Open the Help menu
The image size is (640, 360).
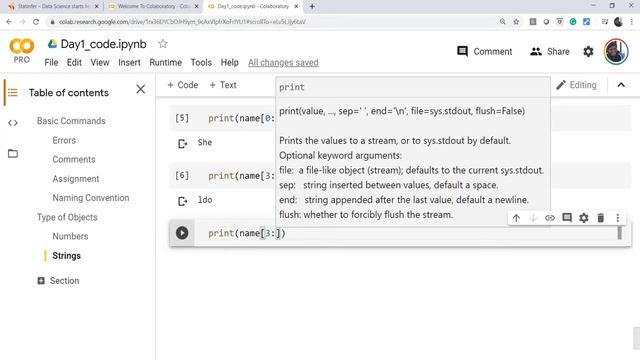(x=229, y=62)
